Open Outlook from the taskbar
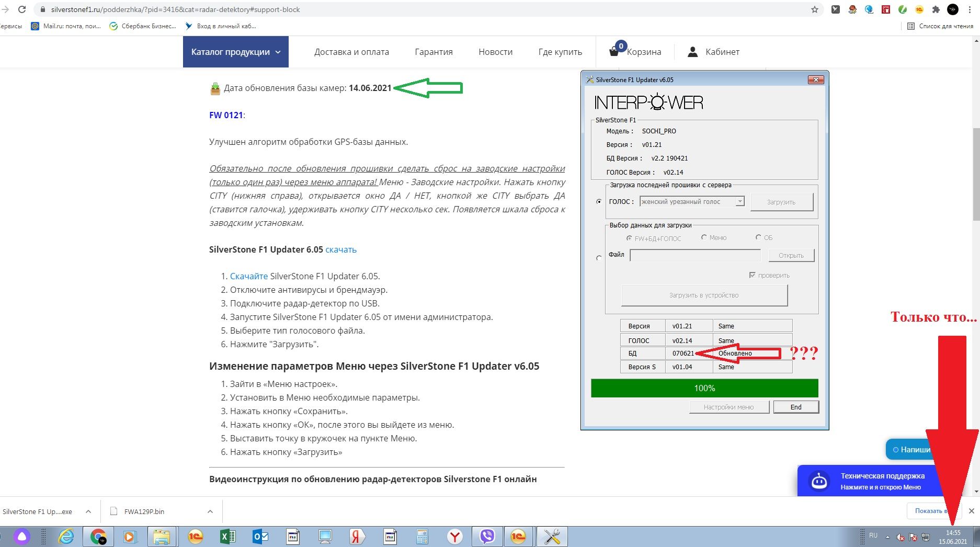The height and width of the screenshot is (547, 980). click(260, 537)
